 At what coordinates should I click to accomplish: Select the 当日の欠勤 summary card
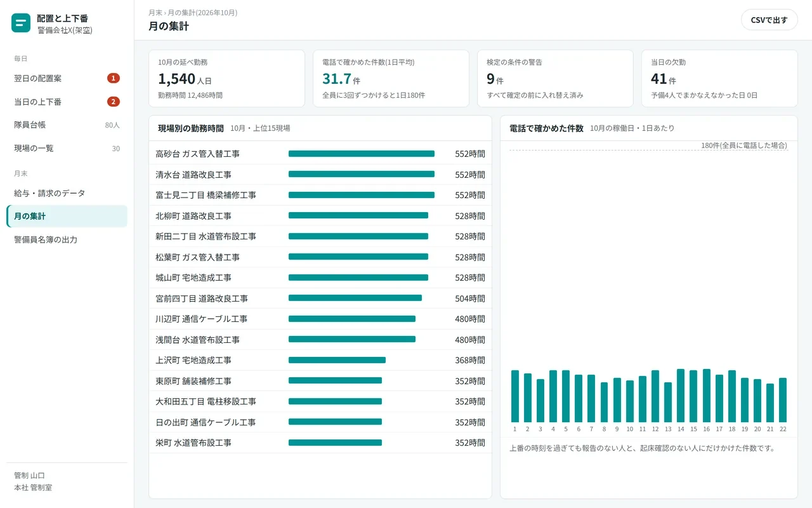click(x=719, y=79)
